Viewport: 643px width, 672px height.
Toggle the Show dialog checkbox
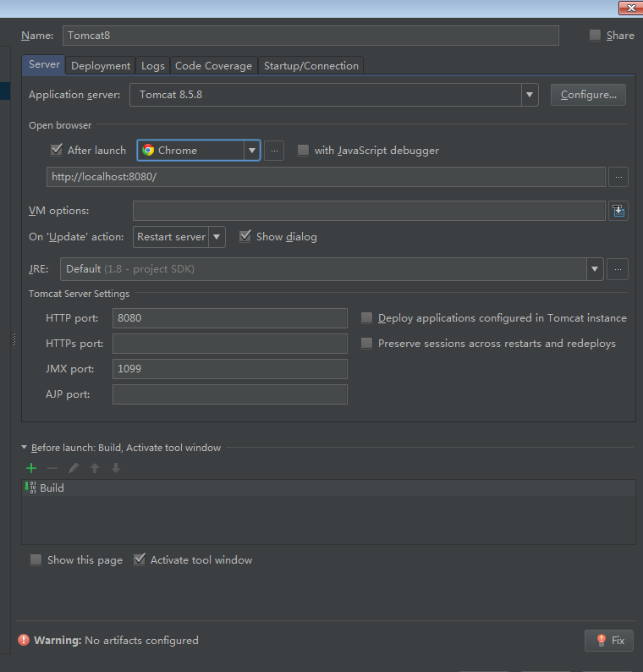[x=245, y=237]
